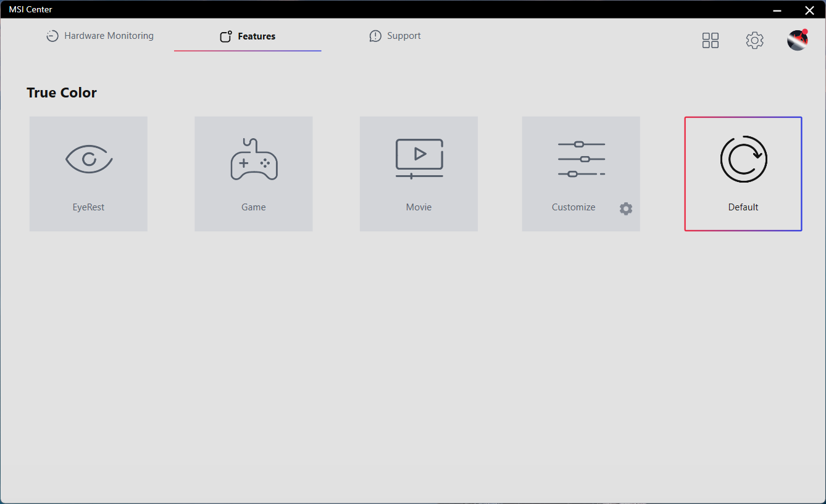Open the apps grid view icon
Image resolution: width=826 pixels, height=504 pixels.
point(711,41)
